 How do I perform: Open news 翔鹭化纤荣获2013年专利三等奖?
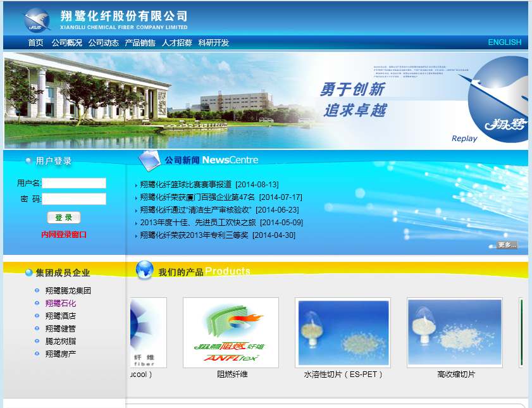click(194, 235)
